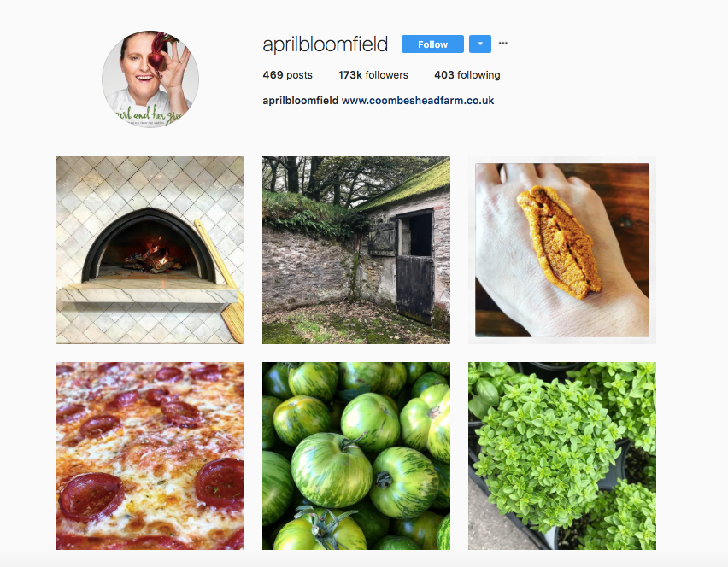The width and height of the screenshot is (728, 567).
Task: Click the fire inside the pizza oven
Action: 152,258
